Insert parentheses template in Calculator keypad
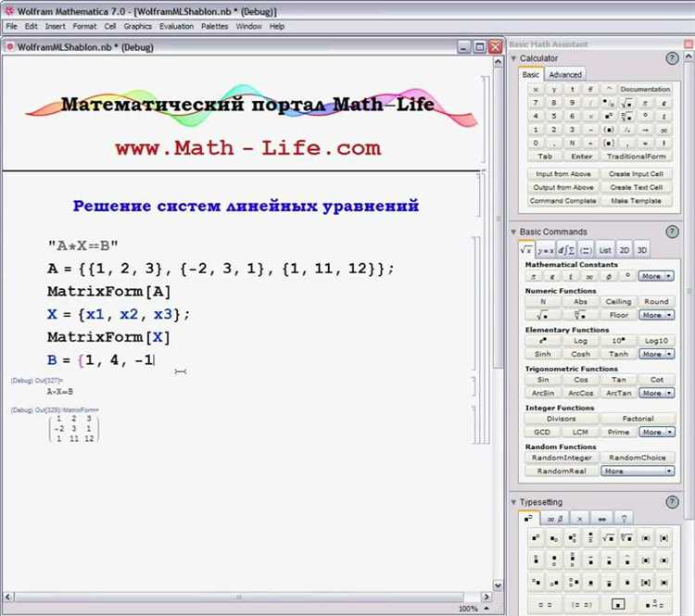 [609, 130]
